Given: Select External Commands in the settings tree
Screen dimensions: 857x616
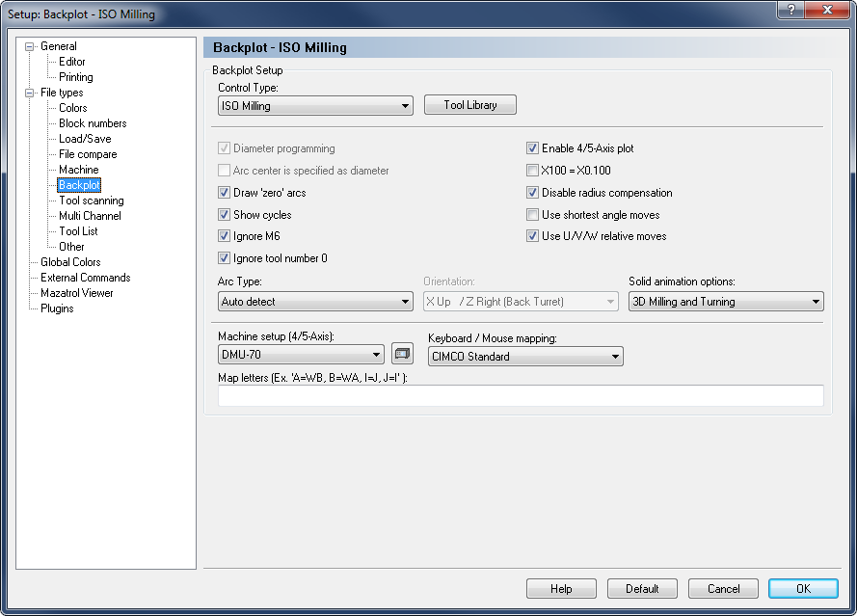Looking at the screenshot, I should 85,278.
